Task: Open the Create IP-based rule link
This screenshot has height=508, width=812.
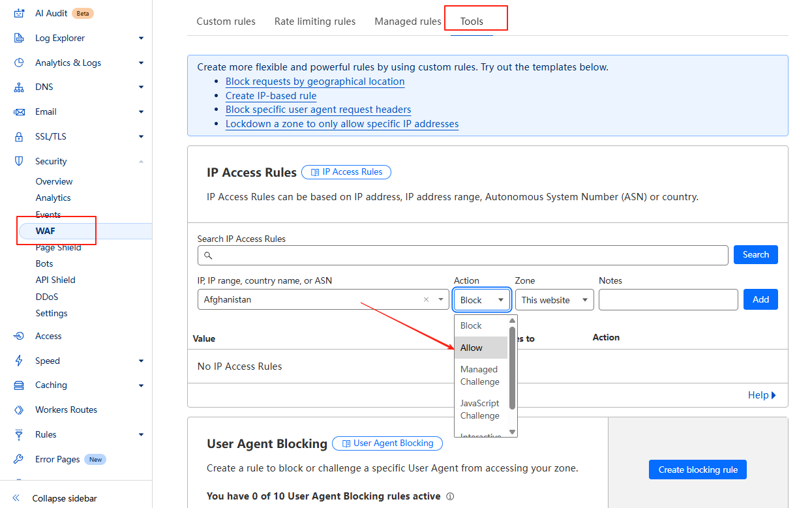Action: [271, 95]
